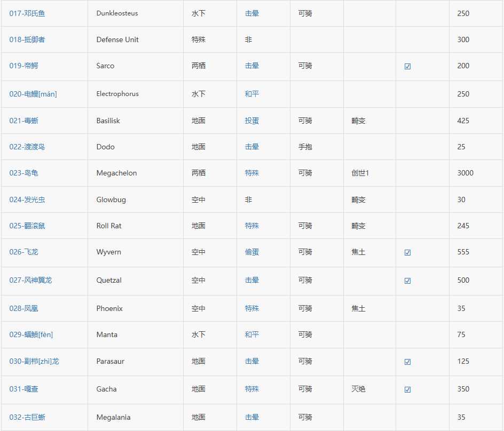Image resolution: width=504 pixels, height=431 pixels.
Task: Click the 偷蛋 taming link for Wyvern
Action: (x=251, y=252)
